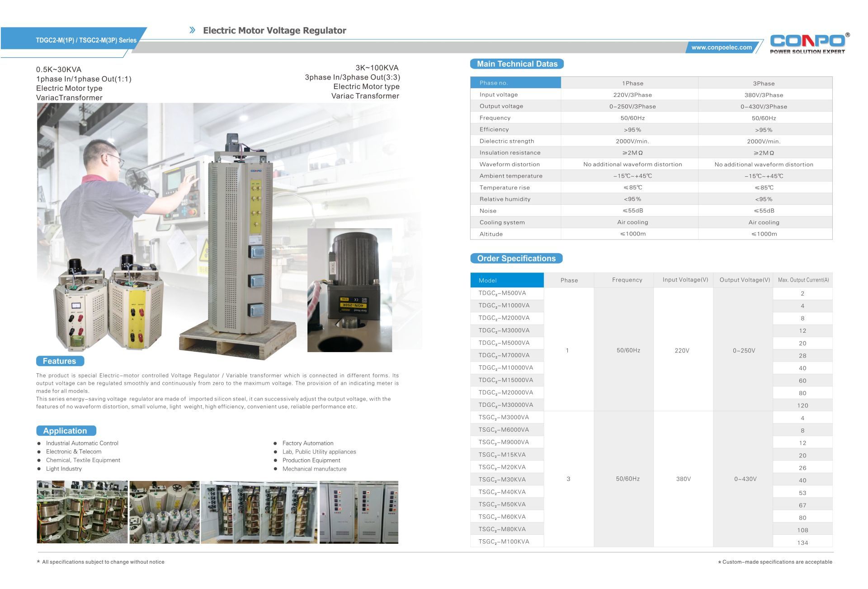Click the 1Phase column header

632,83
